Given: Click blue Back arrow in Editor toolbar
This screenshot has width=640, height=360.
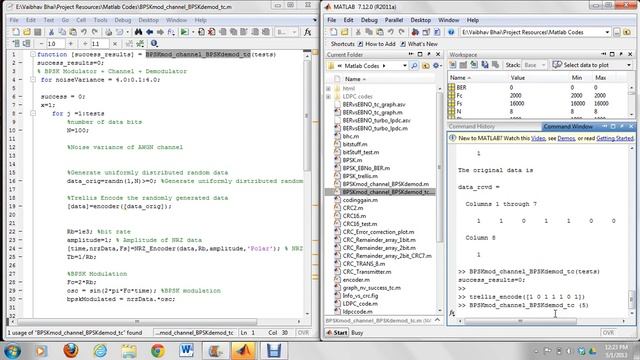Looking at the screenshot, I should (149, 32).
